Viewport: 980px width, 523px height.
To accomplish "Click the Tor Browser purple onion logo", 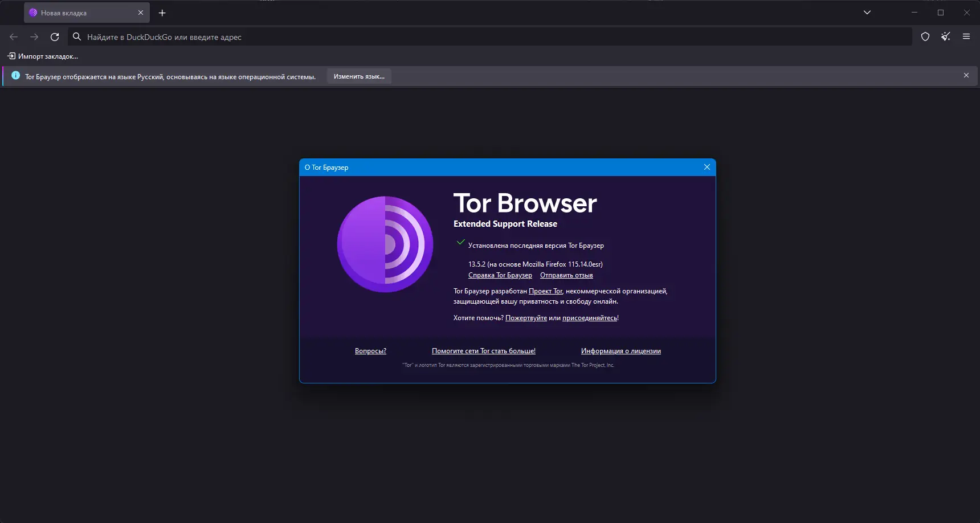I will click(x=385, y=244).
